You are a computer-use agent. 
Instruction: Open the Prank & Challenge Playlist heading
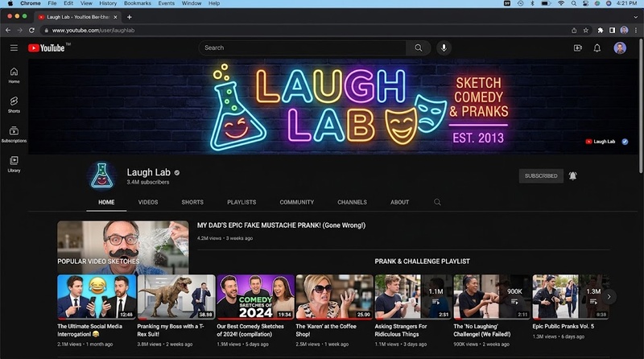coord(422,262)
